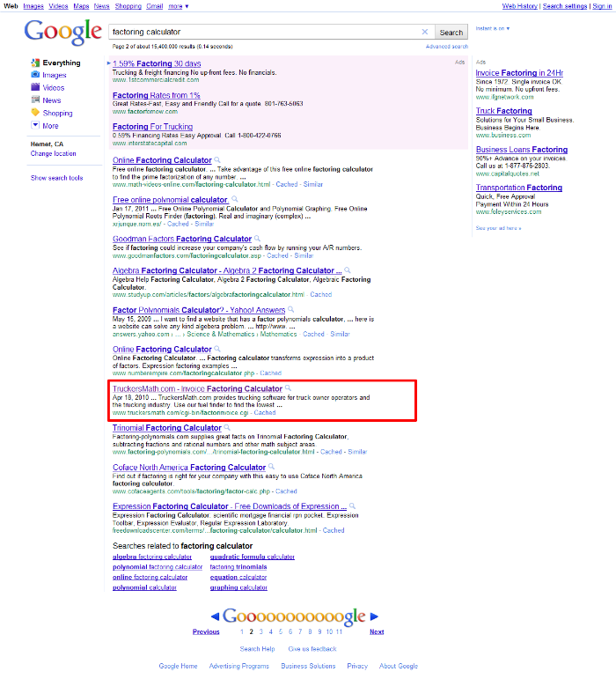Open 'Business Loans Factoring' sidebar ad
Viewport: 616px width, 679px height.
pos(522,150)
